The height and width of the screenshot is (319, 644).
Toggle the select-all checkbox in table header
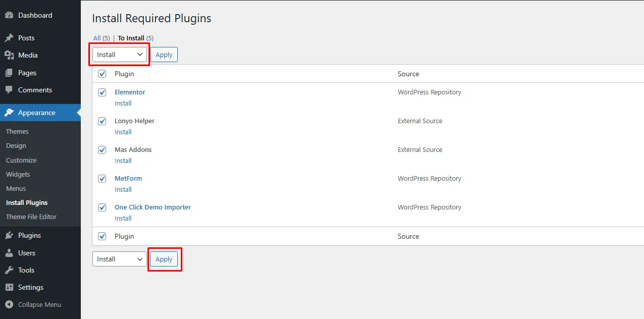(102, 74)
